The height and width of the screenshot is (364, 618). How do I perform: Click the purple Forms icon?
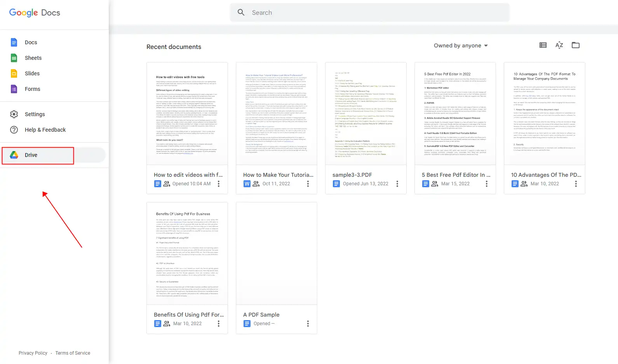(14, 89)
